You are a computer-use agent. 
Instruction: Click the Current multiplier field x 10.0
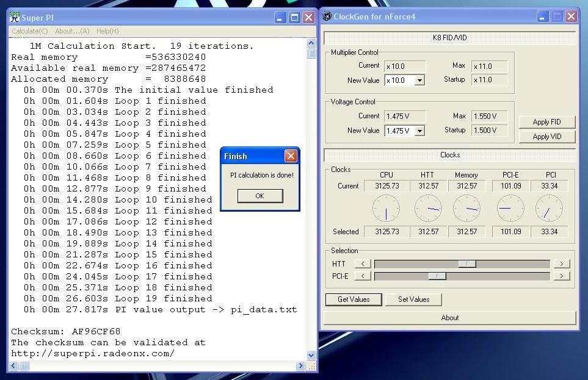point(405,66)
